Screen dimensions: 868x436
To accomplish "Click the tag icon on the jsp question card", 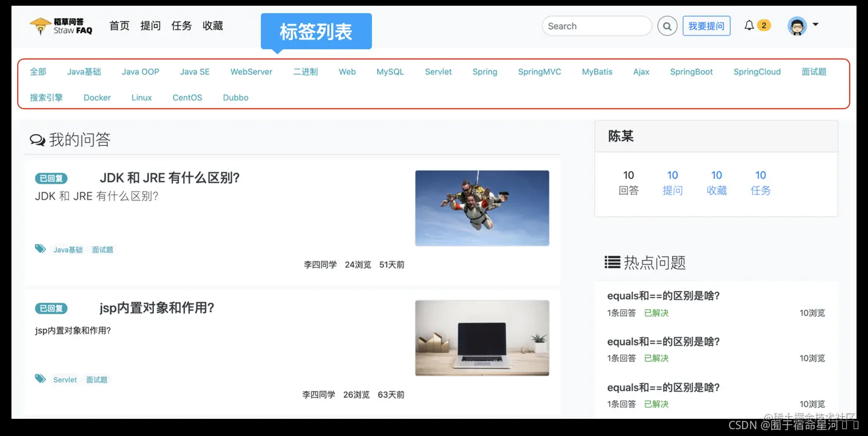I will pos(40,379).
